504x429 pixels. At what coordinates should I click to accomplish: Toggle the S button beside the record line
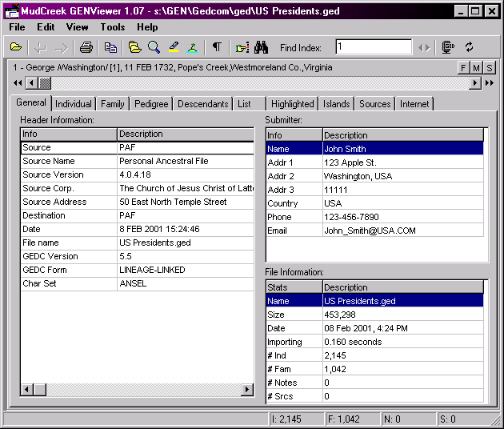(489, 68)
